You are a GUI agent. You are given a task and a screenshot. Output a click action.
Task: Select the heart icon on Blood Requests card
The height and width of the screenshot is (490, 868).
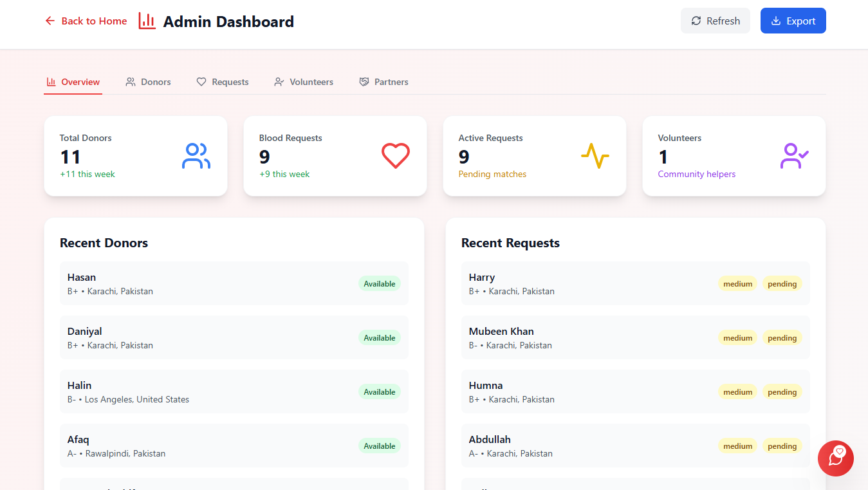click(395, 156)
